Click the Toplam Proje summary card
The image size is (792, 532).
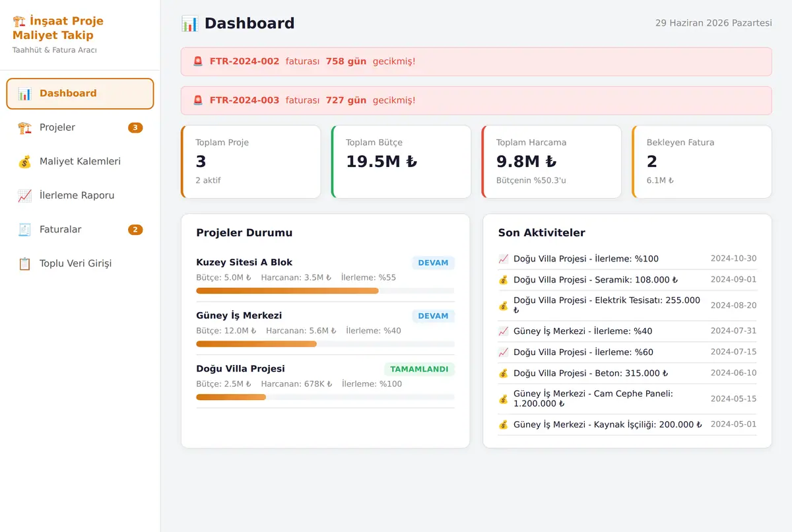pos(251,162)
